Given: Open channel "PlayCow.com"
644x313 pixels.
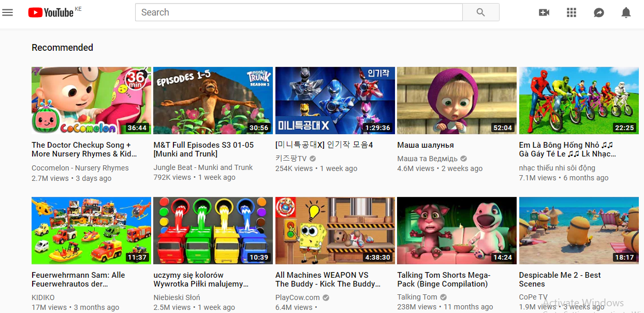Looking at the screenshot, I should 298,297.
